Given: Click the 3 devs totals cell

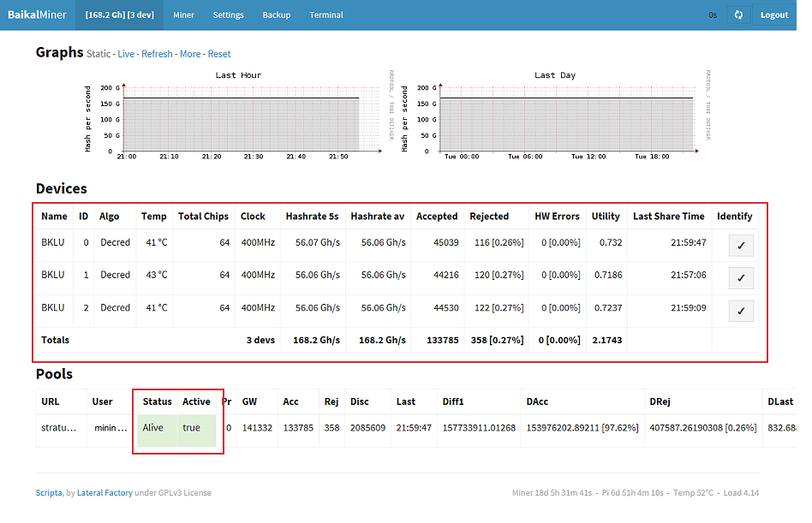Looking at the screenshot, I should click(x=260, y=341).
